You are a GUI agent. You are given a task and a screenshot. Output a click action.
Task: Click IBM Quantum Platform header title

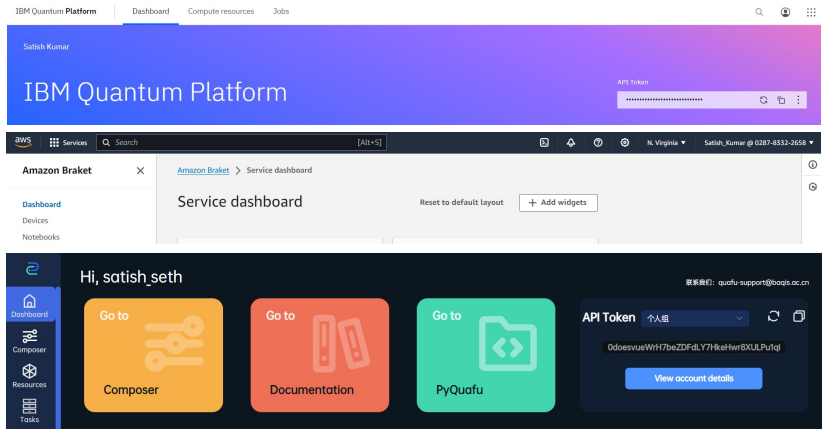(x=56, y=11)
